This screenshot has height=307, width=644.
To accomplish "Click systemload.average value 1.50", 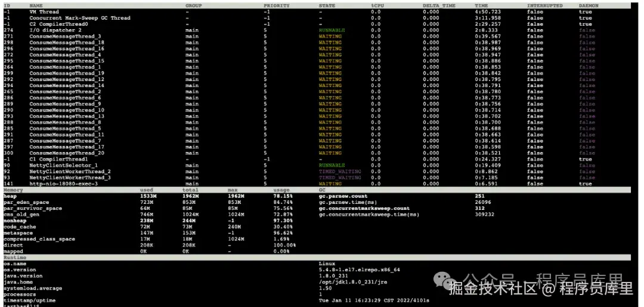I will tap(326, 289).
